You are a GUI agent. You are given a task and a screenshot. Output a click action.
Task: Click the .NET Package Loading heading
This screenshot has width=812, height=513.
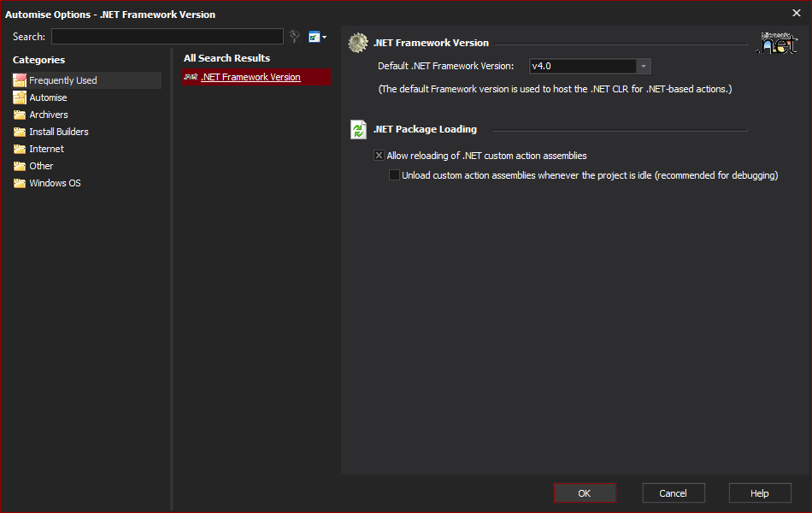click(425, 129)
